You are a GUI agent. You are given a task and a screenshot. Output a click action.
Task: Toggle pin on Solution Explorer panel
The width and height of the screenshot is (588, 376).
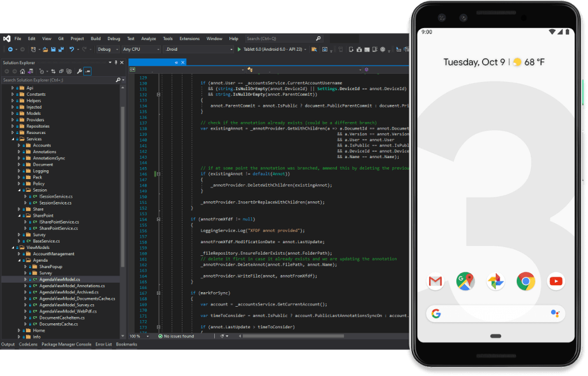pos(116,62)
